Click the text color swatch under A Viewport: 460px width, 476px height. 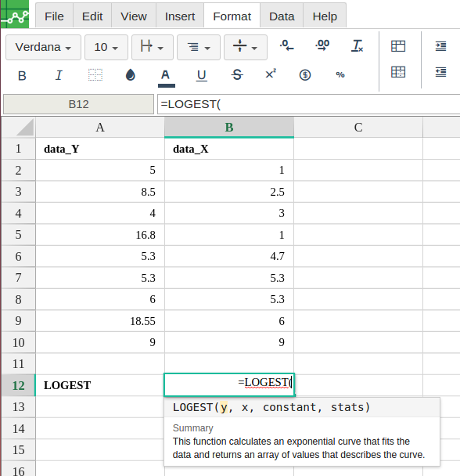click(167, 85)
